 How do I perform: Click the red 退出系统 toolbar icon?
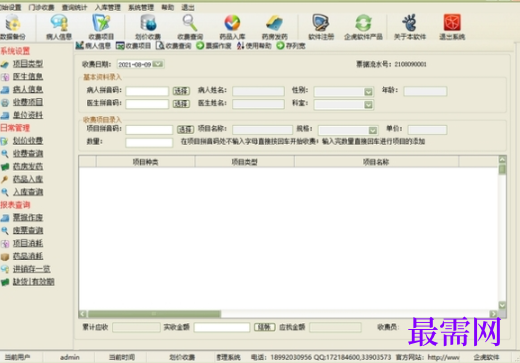coord(452,27)
